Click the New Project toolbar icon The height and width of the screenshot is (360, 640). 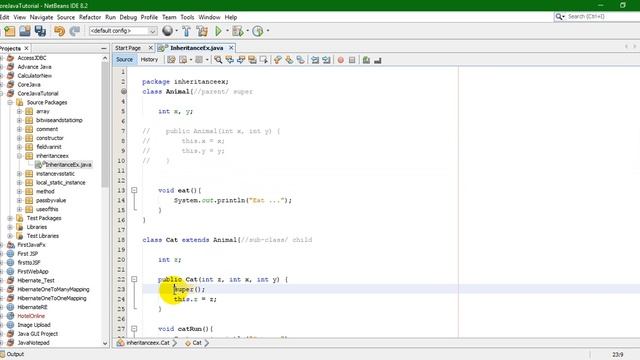pyautogui.click(x=9, y=31)
